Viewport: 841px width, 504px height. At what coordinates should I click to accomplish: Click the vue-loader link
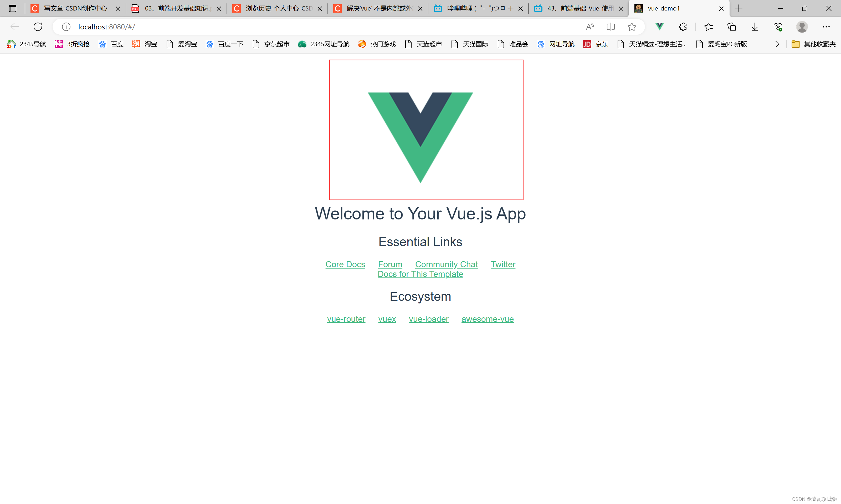[x=428, y=319]
